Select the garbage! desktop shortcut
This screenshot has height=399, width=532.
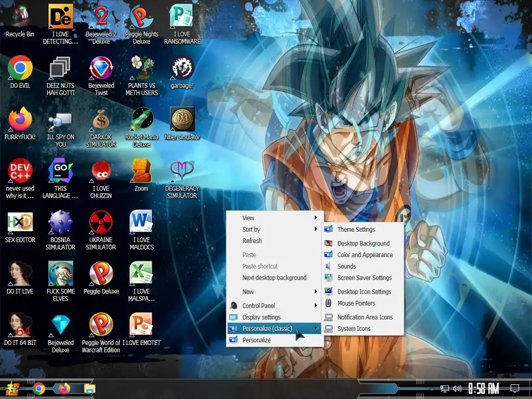pos(182,68)
